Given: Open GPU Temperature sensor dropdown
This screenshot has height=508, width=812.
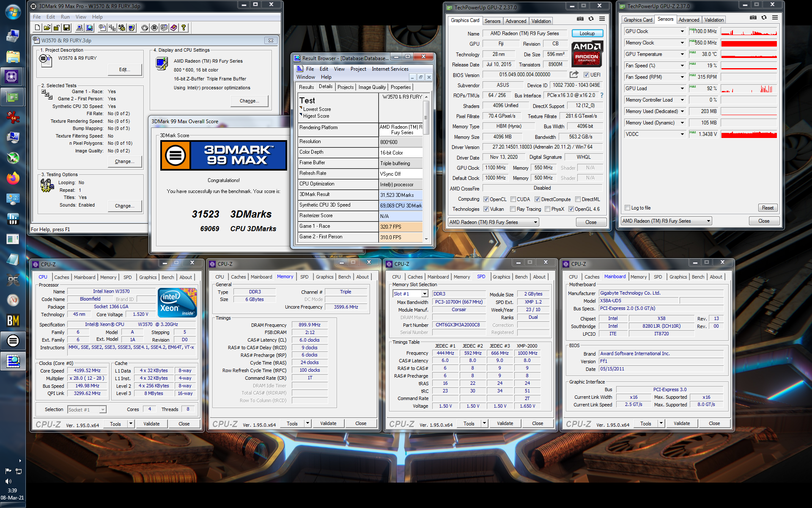Looking at the screenshot, I should pos(682,54).
